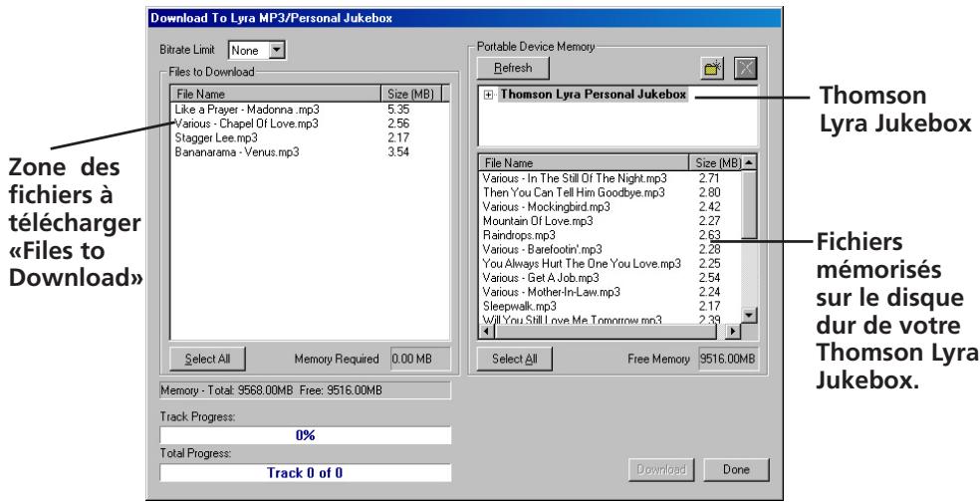Click the Total Progress bar
The height and width of the screenshot is (502, 980).
305,473
